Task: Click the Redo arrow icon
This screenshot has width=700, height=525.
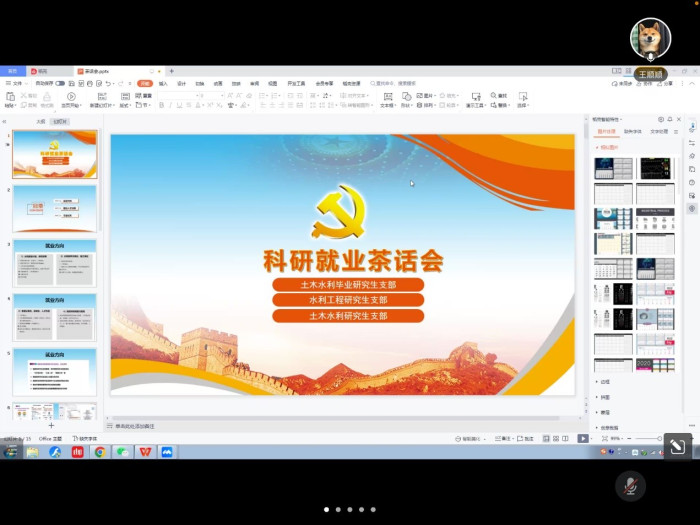Action: click(120, 83)
